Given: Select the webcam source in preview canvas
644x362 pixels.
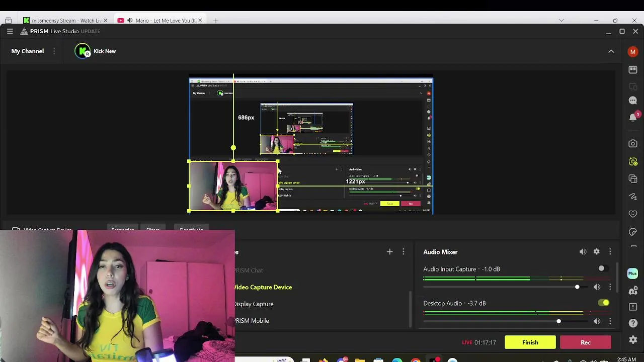Looking at the screenshot, I should click(233, 186).
